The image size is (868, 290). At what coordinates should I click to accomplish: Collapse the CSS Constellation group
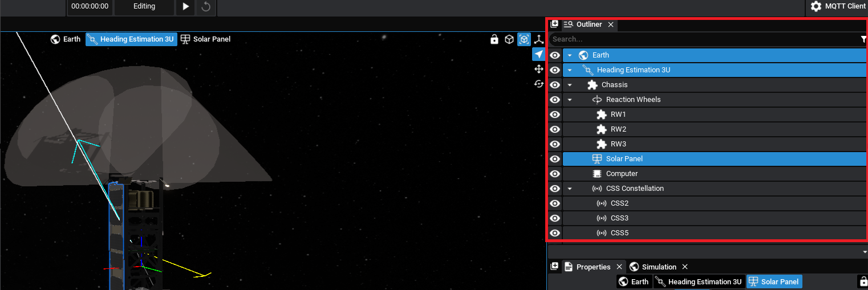[x=570, y=189]
